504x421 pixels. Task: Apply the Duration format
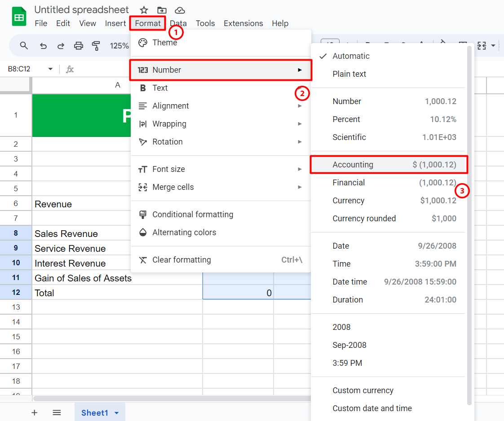(x=389, y=300)
